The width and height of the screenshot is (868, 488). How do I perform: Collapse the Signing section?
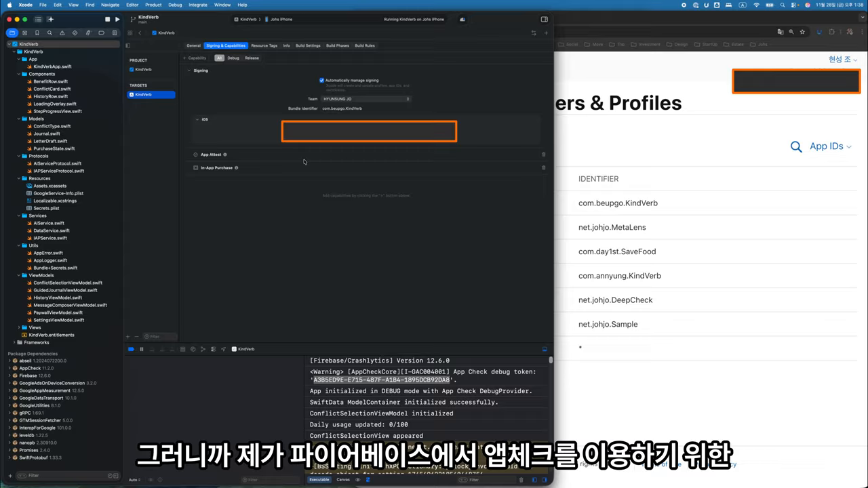[x=189, y=70]
